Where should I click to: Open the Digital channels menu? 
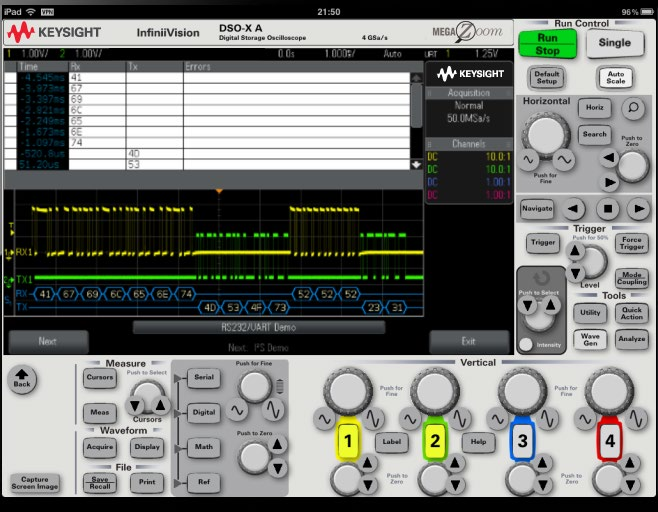pyautogui.click(x=203, y=412)
